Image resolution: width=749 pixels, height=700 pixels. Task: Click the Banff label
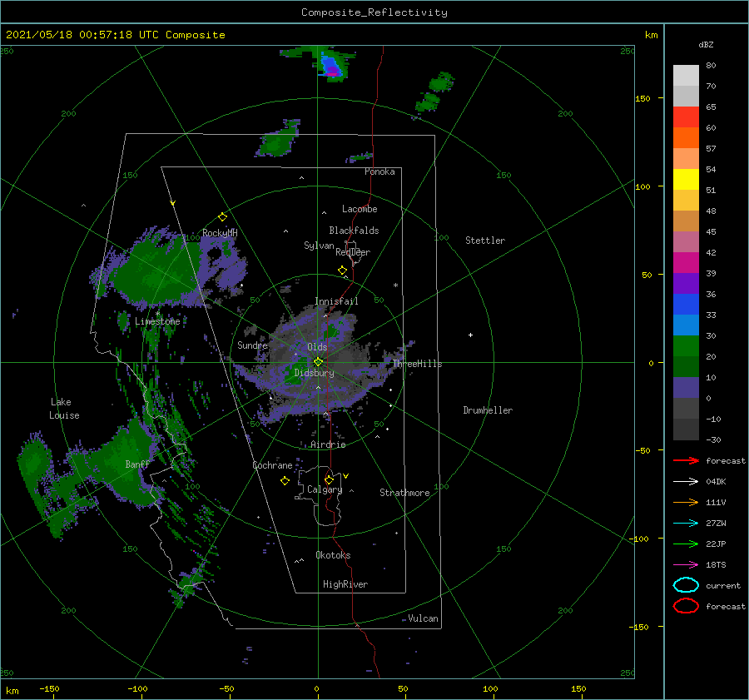click(x=137, y=464)
